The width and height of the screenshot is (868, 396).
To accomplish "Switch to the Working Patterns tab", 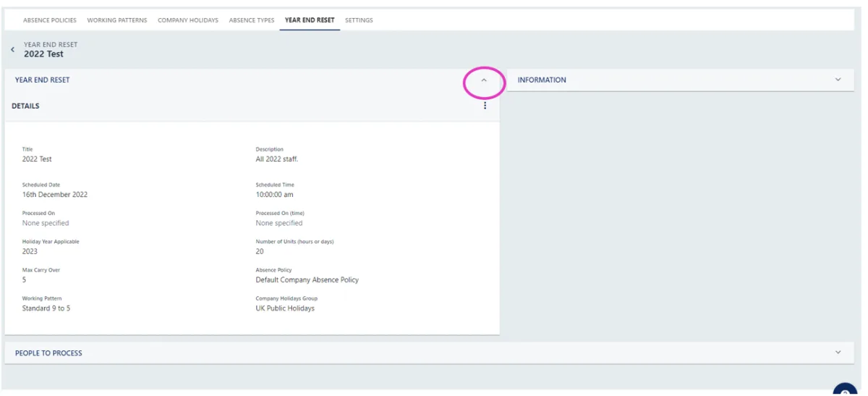I will (x=117, y=20).
